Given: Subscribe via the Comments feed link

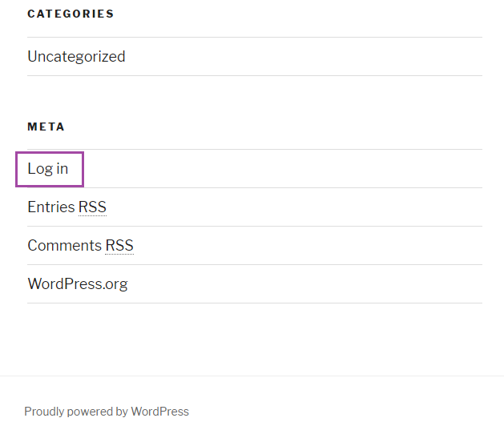Looking at the screenshot, I should click(x=80, y=246).
